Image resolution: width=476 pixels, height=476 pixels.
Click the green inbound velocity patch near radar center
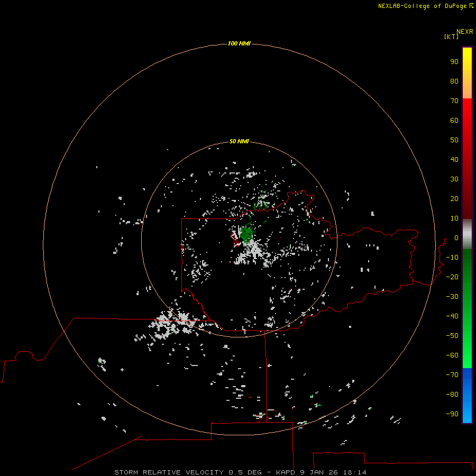(246, 235)
